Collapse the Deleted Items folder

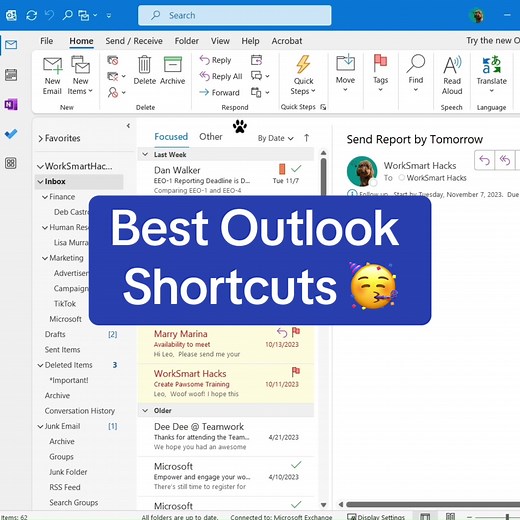pos(40,365)
